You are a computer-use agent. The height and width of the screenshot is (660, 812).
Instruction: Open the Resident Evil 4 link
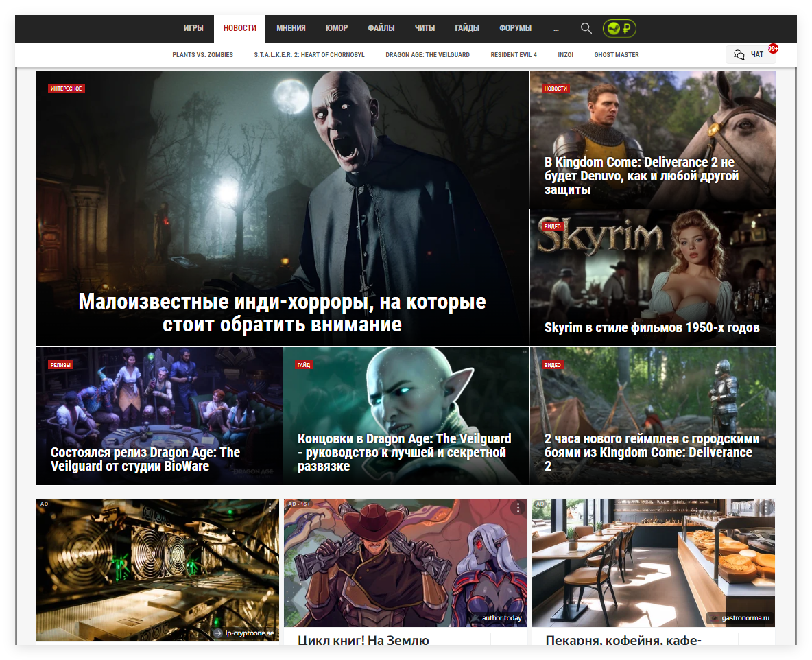(x=514, y=55)
